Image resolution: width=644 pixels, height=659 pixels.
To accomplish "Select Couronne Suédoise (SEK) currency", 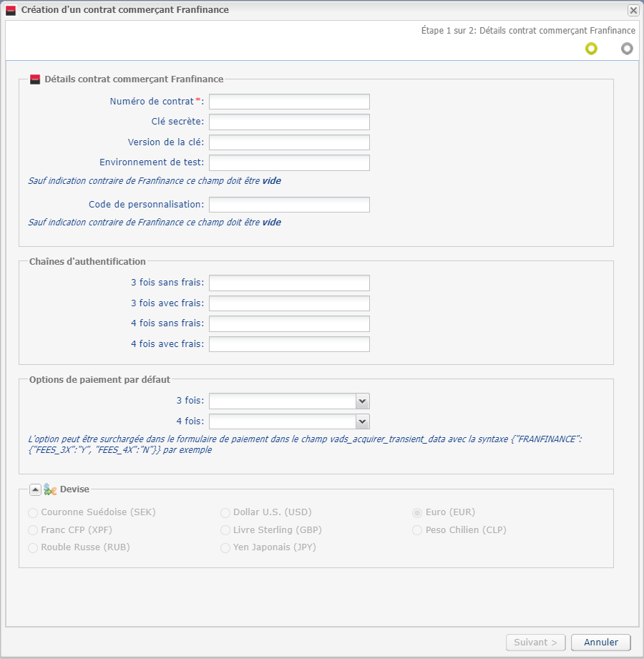I will tap(33, 513).
